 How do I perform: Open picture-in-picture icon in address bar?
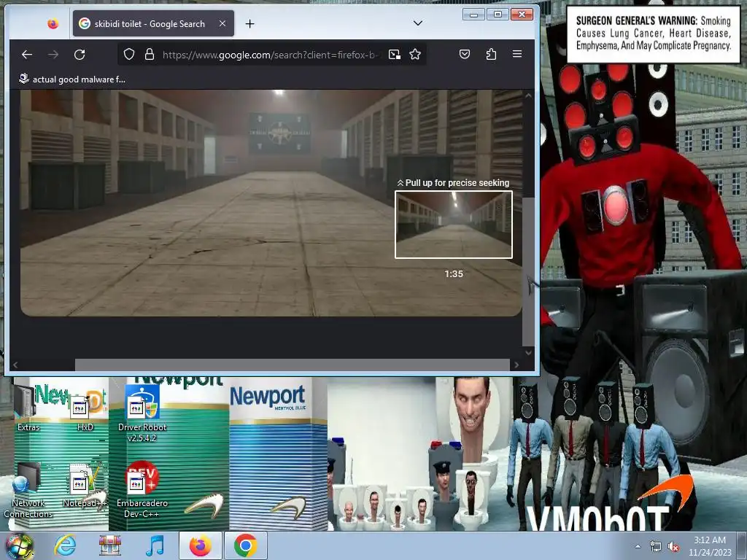click(x=395, y=54)
